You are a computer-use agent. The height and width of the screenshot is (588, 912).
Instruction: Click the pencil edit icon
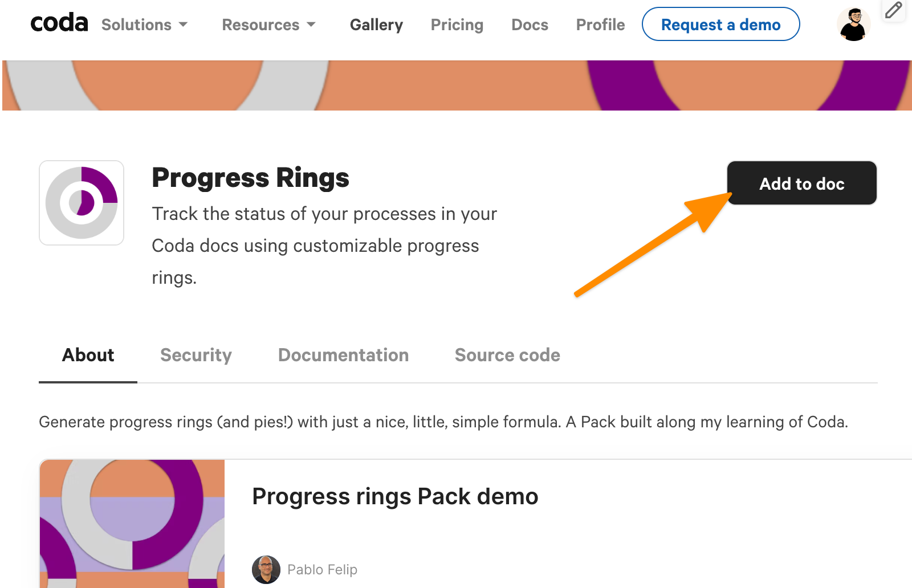click(x=893, y=10)
